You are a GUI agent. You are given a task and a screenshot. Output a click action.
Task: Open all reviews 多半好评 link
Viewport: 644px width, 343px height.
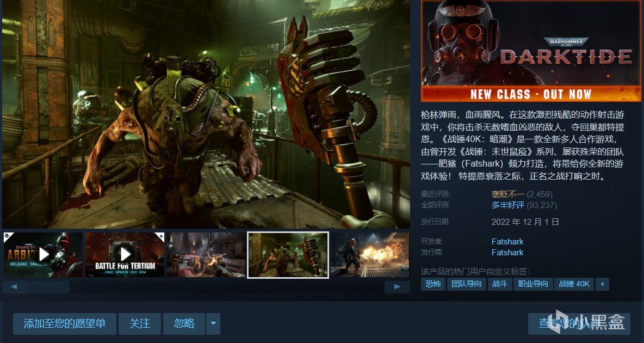(508, 205)
